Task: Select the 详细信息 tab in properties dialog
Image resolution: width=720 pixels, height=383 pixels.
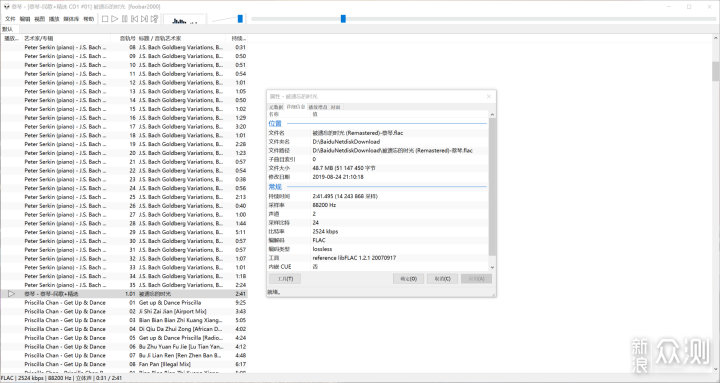Action: [x=296, y=107]
